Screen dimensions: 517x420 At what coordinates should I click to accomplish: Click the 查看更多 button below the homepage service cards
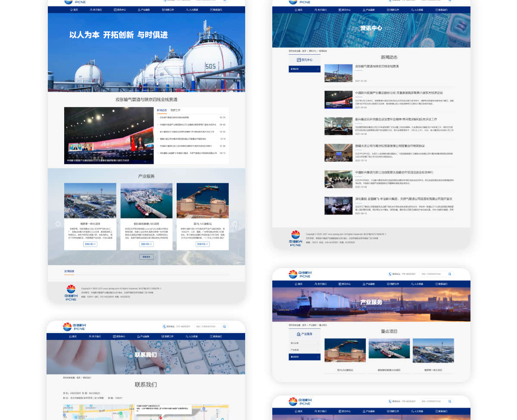146,257
